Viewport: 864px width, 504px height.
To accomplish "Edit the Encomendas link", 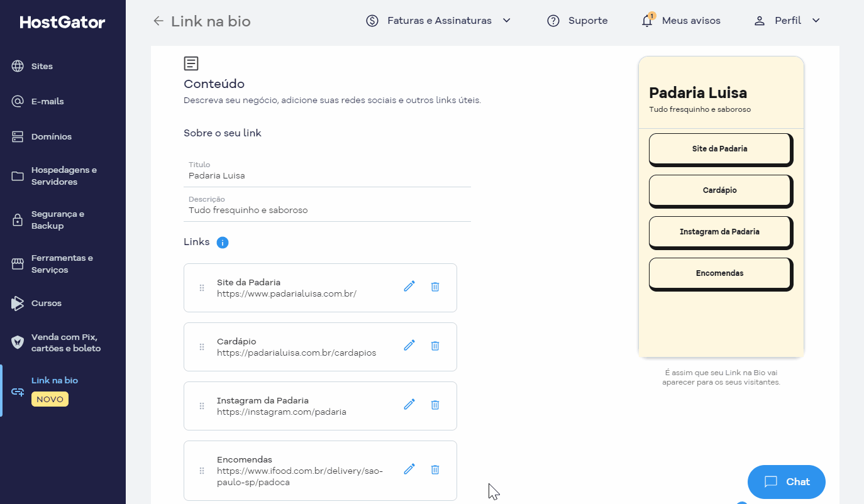I will click(x=409, y=469).
